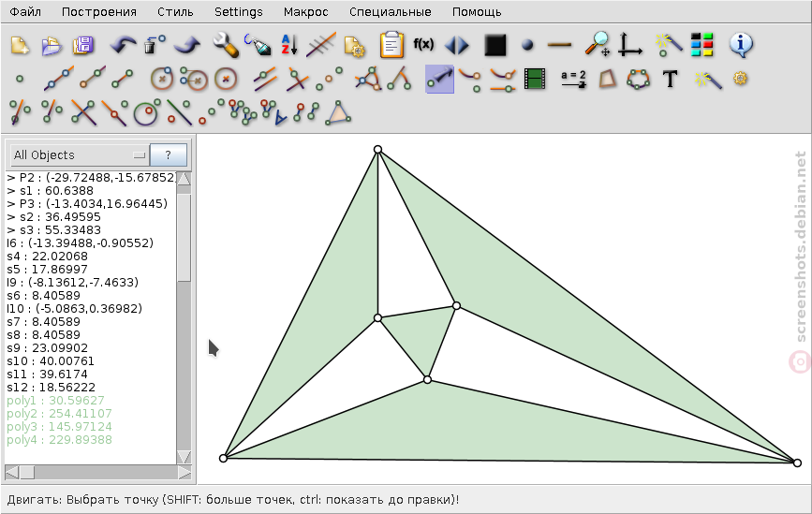Click the New construction file icon
The image size is (812, 514).
[x=20, y=46]
